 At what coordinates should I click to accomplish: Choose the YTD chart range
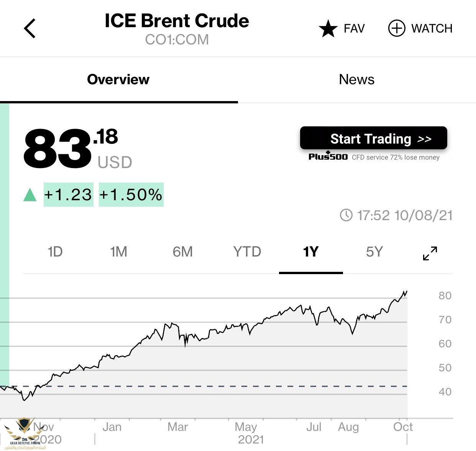247,252
